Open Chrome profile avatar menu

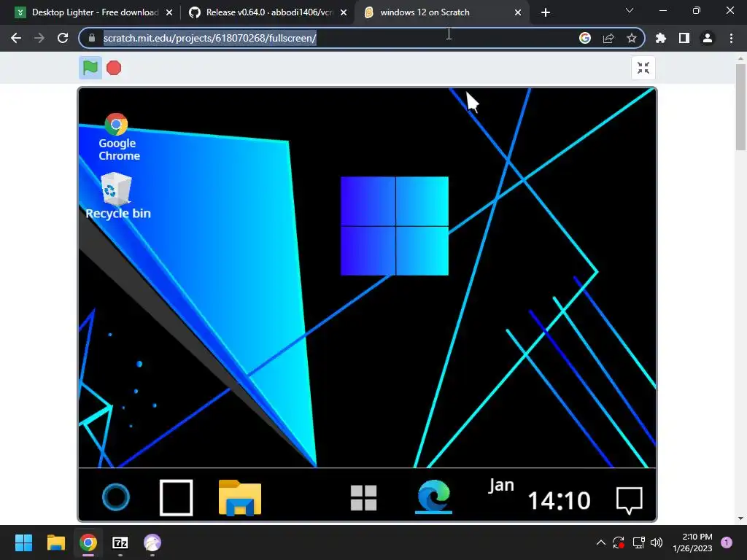708,38
